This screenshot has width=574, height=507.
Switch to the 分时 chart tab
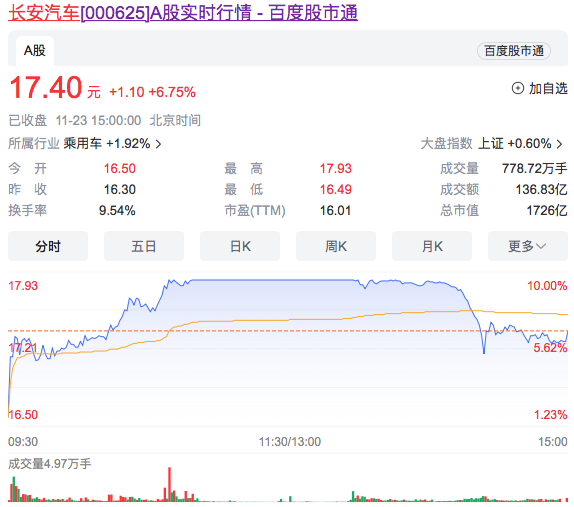point(48,246)
